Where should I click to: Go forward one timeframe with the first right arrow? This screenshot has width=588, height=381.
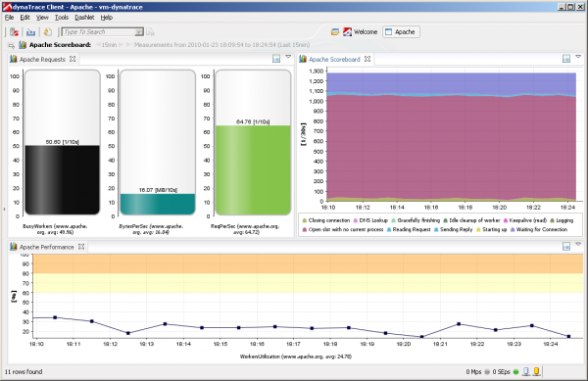click(122, 45)
